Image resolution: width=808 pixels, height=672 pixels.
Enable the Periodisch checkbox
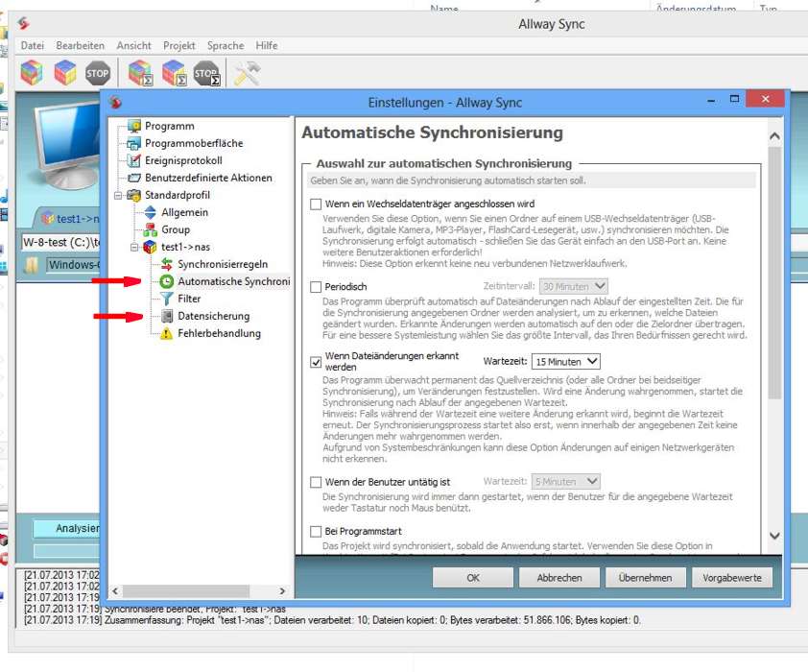pos(316,287)
